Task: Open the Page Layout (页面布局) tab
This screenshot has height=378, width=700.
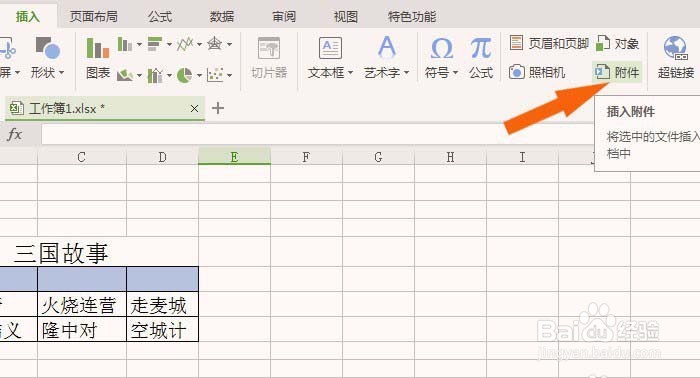Action: click(94, 17)
